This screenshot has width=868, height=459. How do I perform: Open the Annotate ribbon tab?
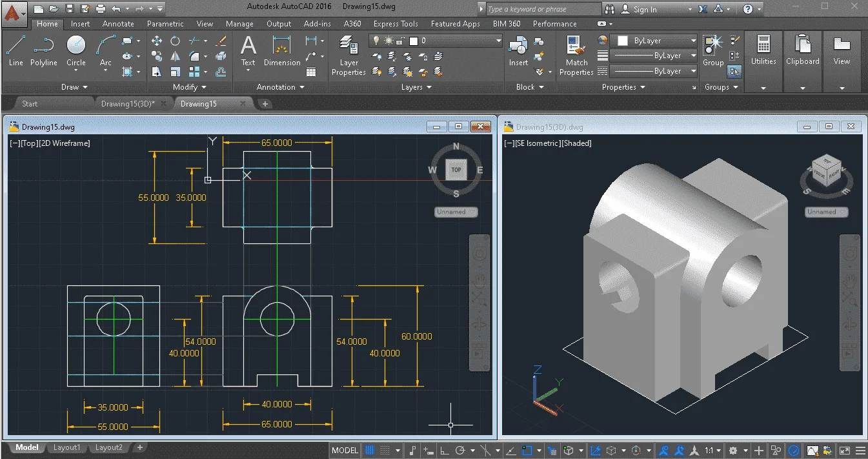(x=119, y=24)
